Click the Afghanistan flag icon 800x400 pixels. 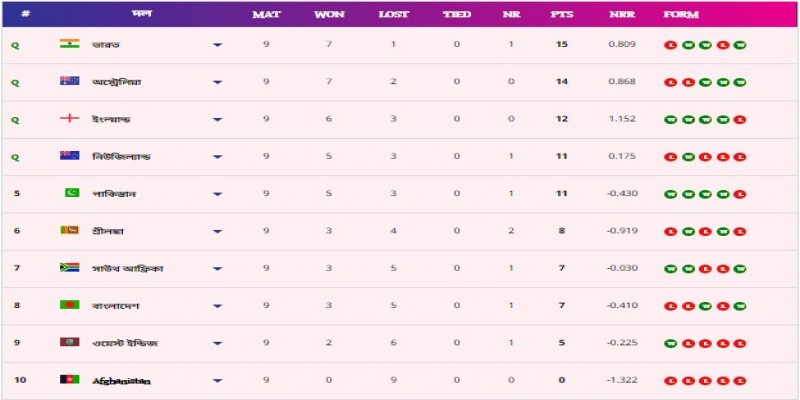(x=69, y=380)
